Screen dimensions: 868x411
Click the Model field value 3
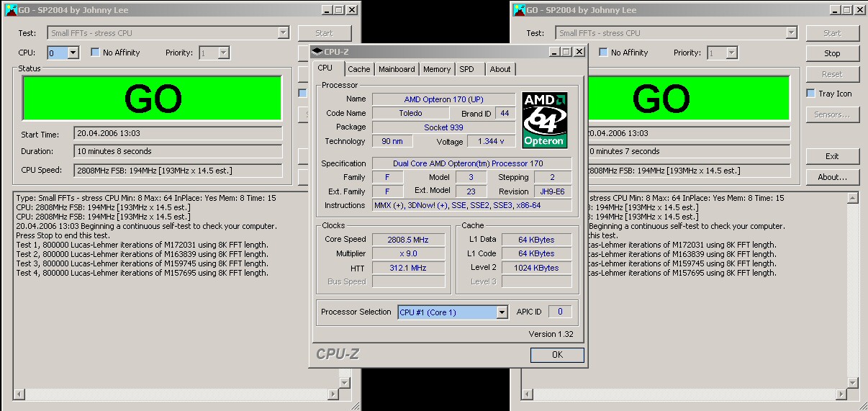tap(471, 177)
